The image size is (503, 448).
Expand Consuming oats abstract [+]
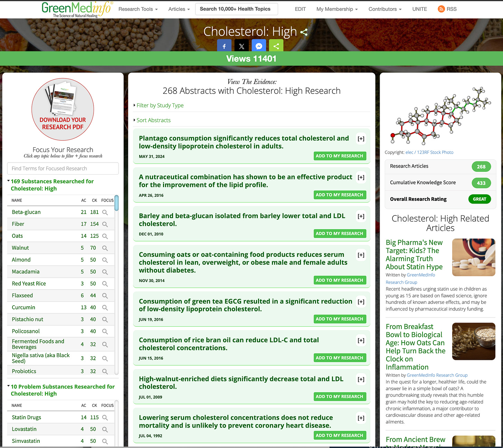[361, 255]
